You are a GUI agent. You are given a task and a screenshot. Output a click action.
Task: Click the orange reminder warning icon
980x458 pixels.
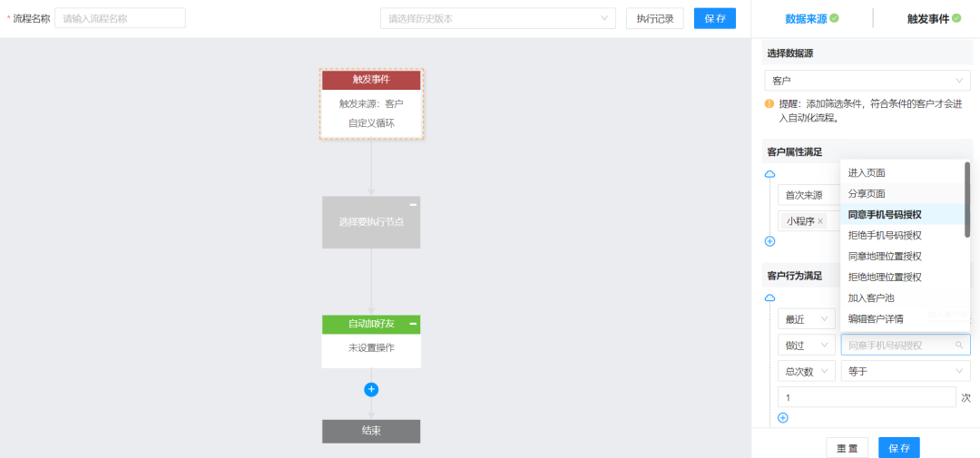[x=769, y=103]
